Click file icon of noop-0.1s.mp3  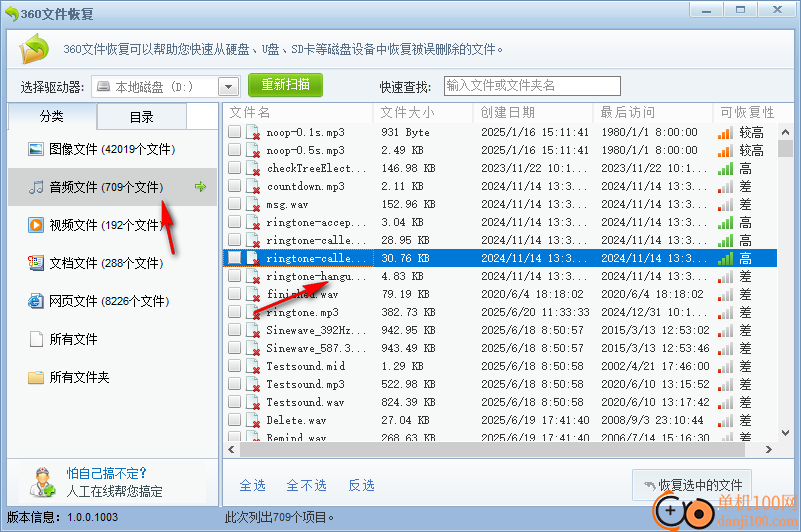coord(253,132)
